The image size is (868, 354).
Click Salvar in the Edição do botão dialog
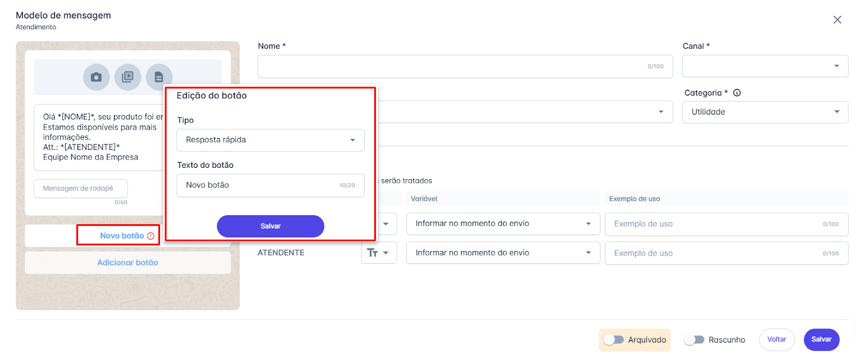click(x=270, y=226)
